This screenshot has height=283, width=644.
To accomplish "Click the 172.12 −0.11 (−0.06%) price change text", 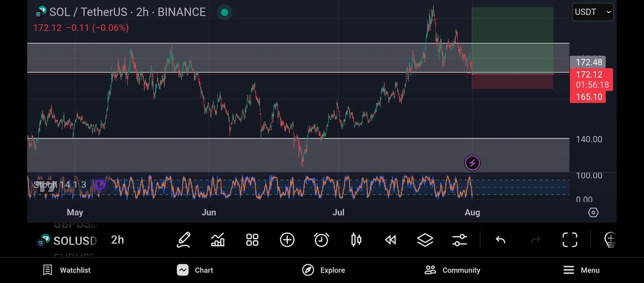I will tap(81, 28).
